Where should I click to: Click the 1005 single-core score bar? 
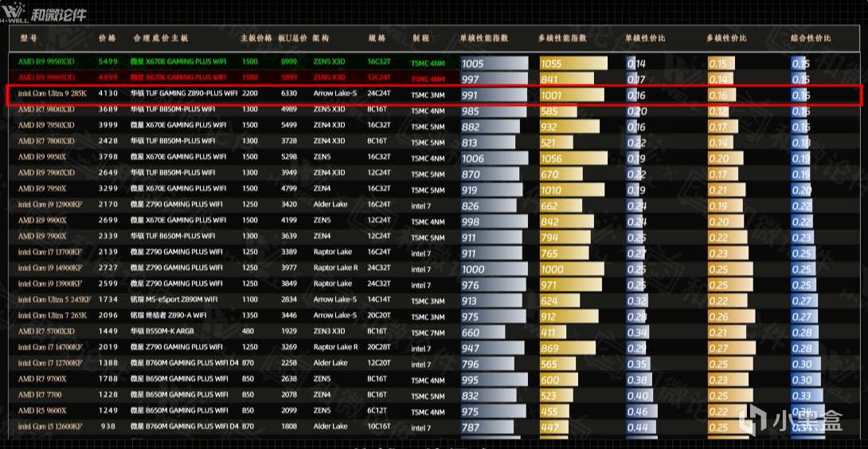pos(495,63)
